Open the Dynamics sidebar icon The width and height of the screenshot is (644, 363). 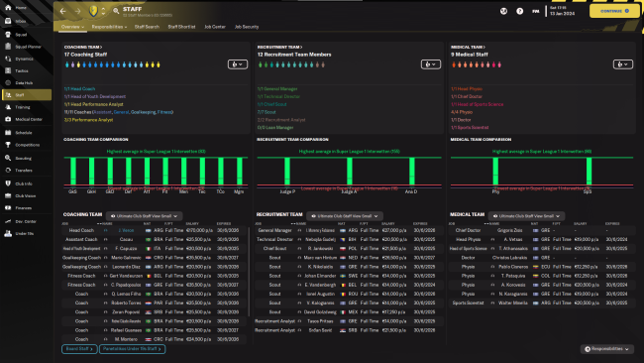click(8, 59)
